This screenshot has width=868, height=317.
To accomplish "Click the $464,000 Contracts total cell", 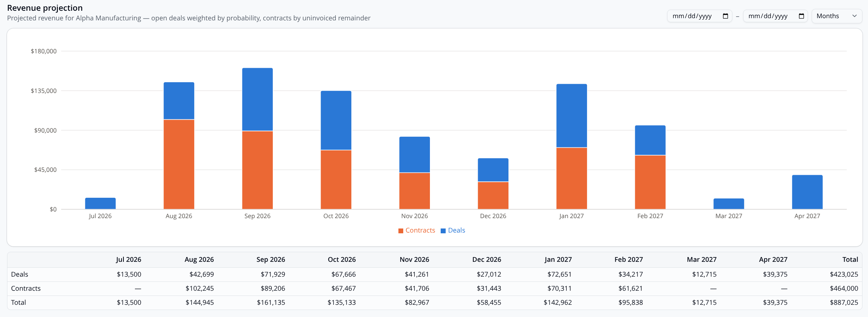I will [x=844, y=288].
